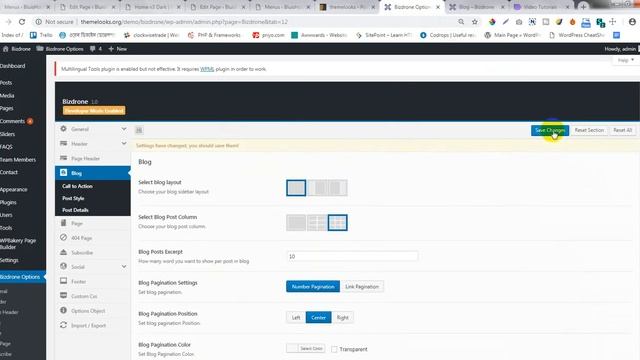The height and width of the screenshot is (360, 640).
Task: Open the Chrome profile avatar icon
Action: pos(632,22)
